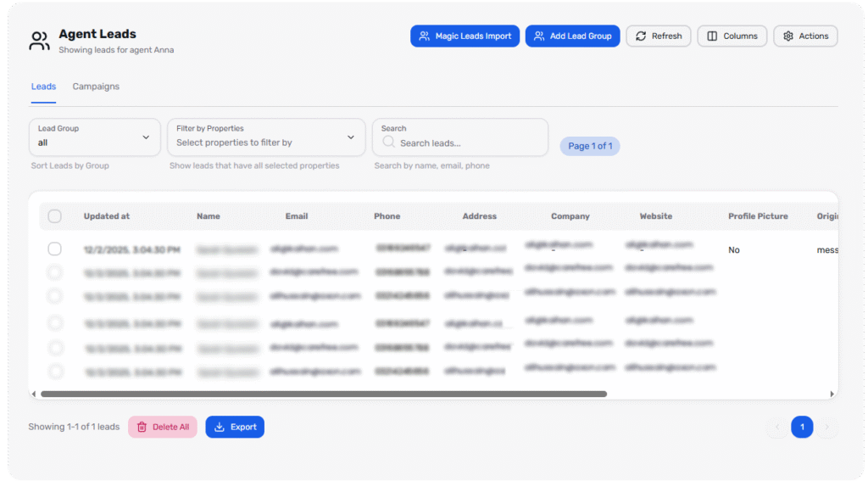This screenshot has width=868, height=481.
Task: Click the magnifier icon in Search
Action: tap(389, 143)
